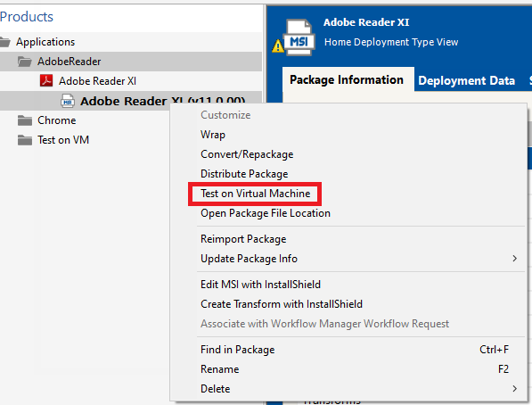The image size is (532, 405).
Task: Open Package File Location entry
Action: pos(266,213)
